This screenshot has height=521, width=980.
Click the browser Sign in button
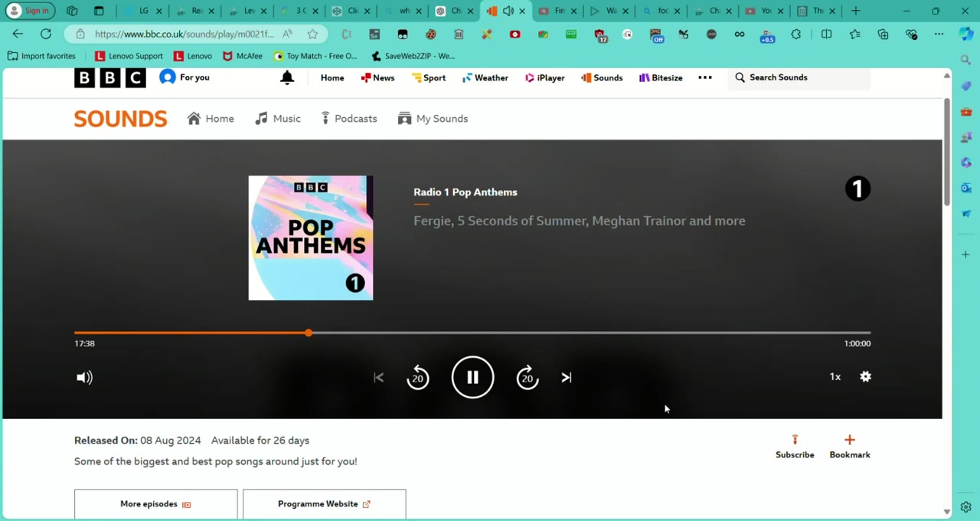point(28,11)
